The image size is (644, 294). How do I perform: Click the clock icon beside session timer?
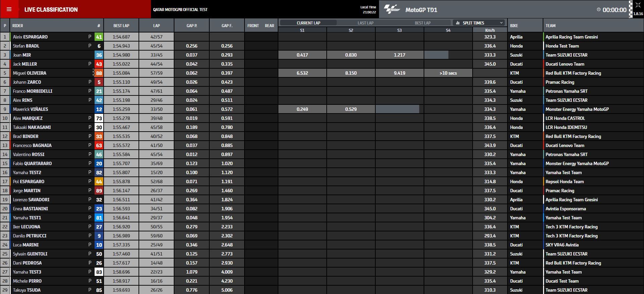point(599,10)
